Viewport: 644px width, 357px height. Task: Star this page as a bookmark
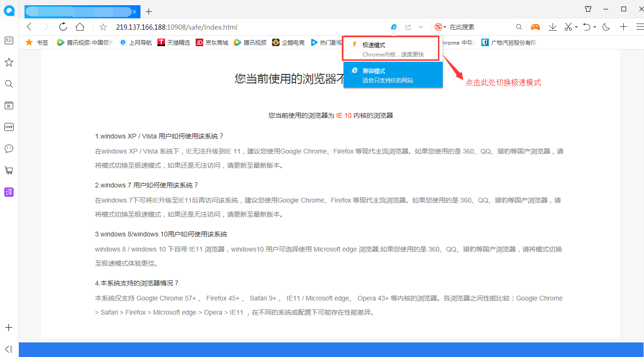(x=103, y=27)
